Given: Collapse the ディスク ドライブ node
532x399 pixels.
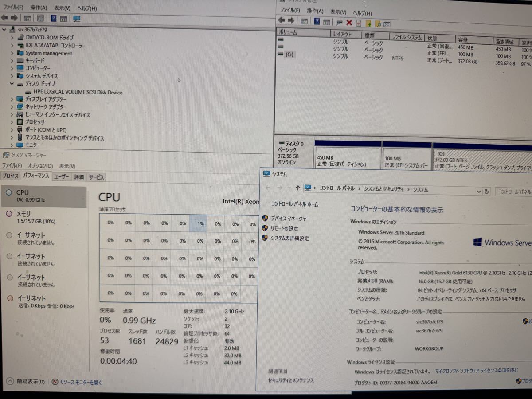Looking at the screenshot, I should [x=12, y=83].
